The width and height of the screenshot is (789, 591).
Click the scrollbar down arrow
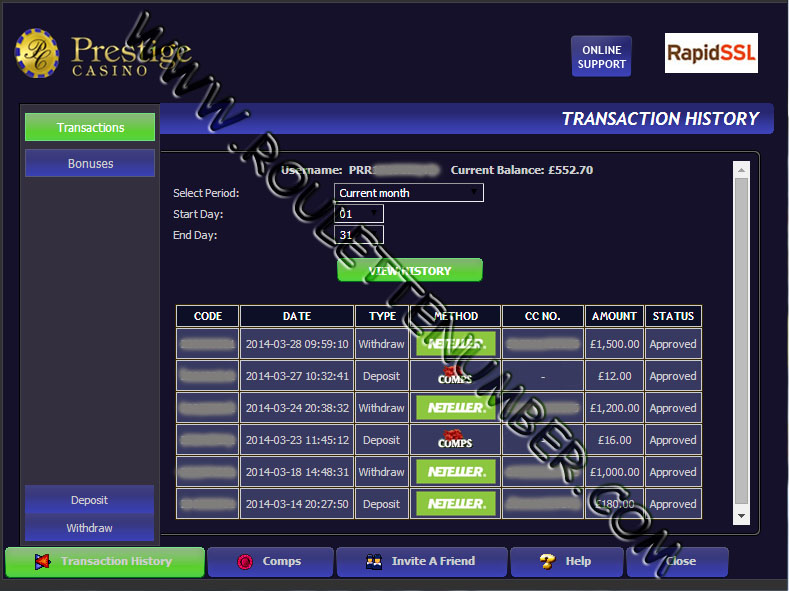click(x=741, y=516)
